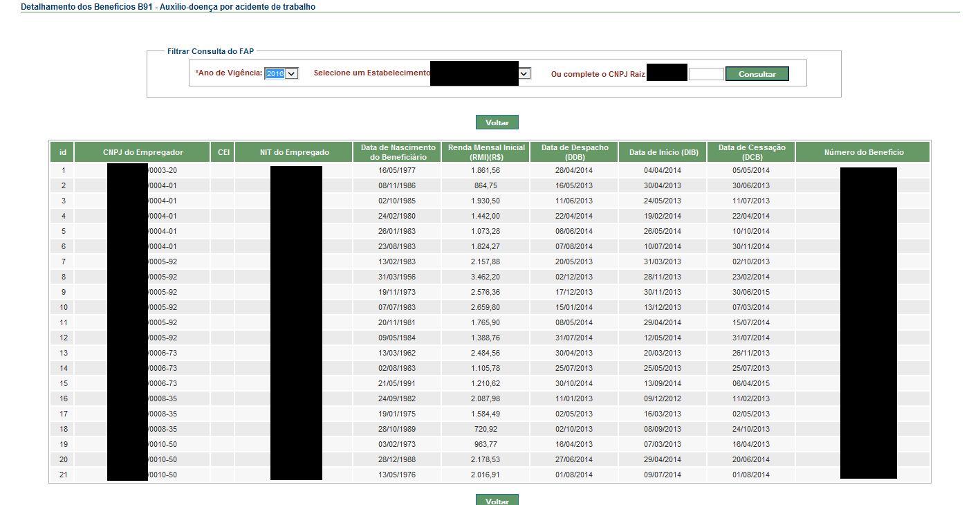The image size is (980, 505).
Task: Select the RMI value 2.576,36
Action: (x=486, y=292)
